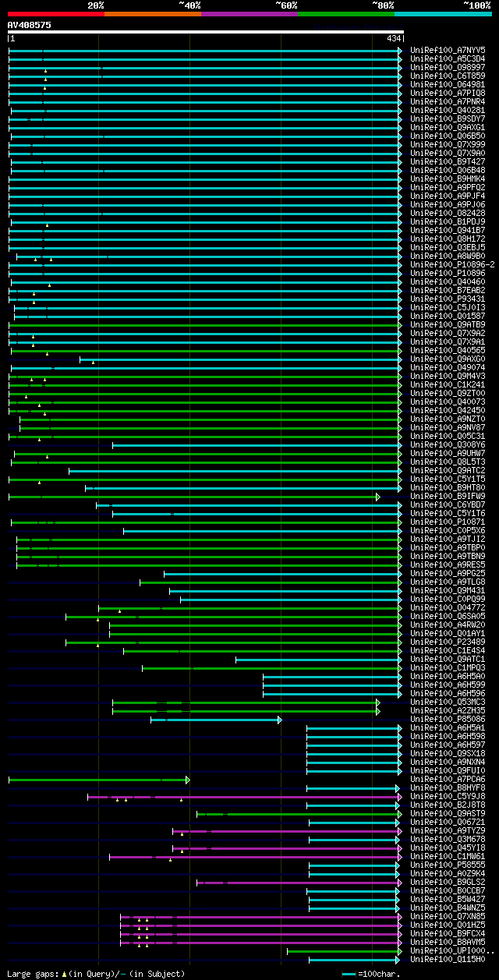Open hit UniRef100_A9UHW7
The image size is (499, 980).
447,453
